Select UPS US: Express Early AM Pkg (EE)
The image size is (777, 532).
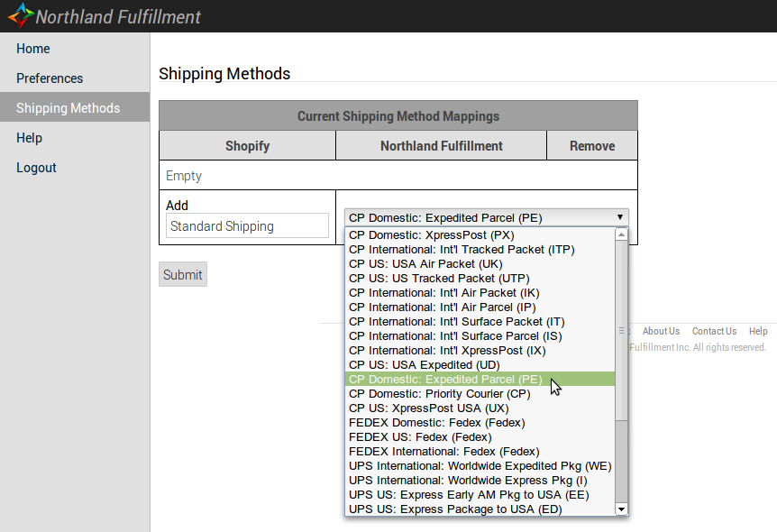[x=480, y=494]
